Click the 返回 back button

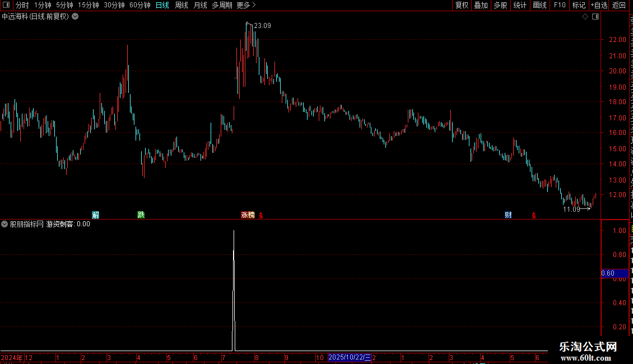coord(618,5)
